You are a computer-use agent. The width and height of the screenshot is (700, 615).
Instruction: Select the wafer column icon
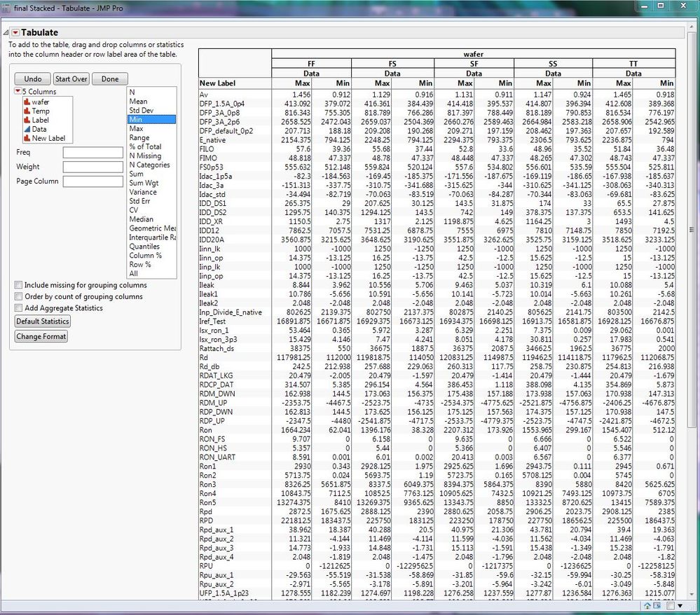[x=27, y=102]
